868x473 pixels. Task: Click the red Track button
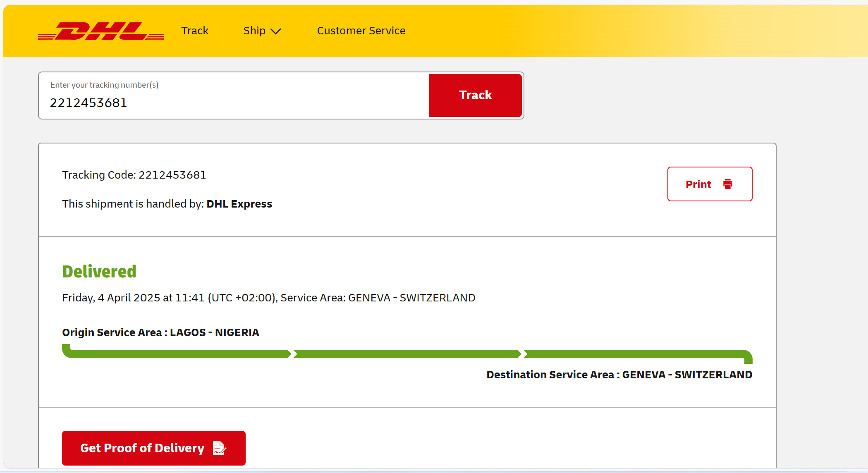tap(476, 95)
